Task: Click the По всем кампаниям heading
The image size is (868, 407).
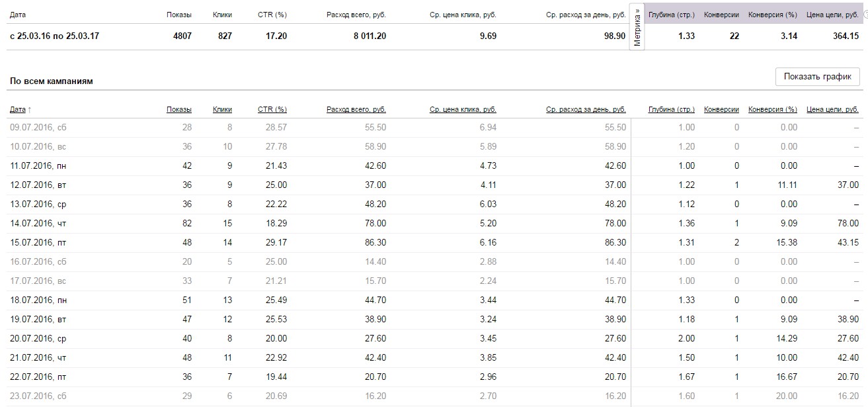Action: 51,81
